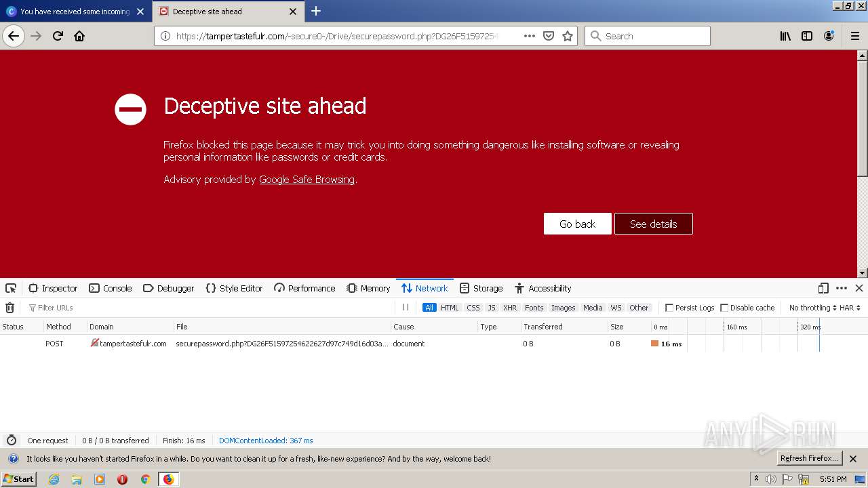This screenshot has height=488, width=868.
Task: Open the Firefox hamburger menu
Action: [855, 36]
